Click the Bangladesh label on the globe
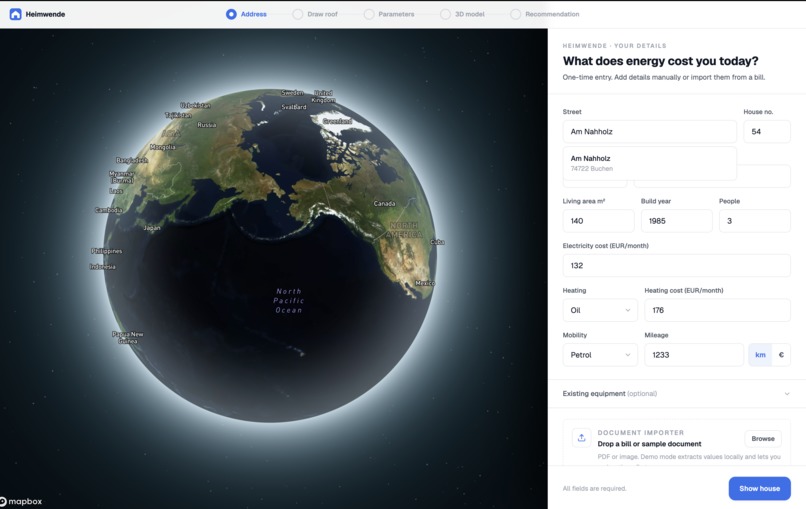 (x=132, y=160)
